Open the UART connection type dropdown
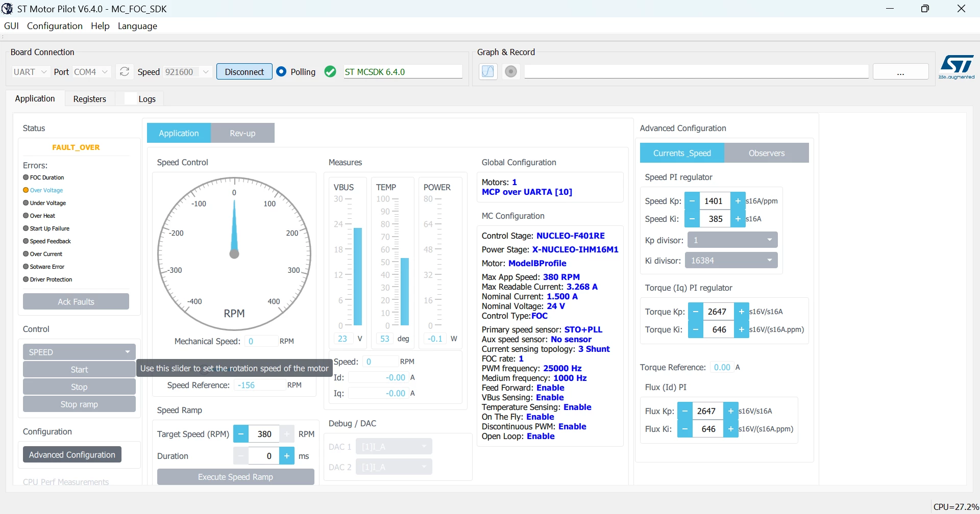The image size is (980, 514). (30, 72)
